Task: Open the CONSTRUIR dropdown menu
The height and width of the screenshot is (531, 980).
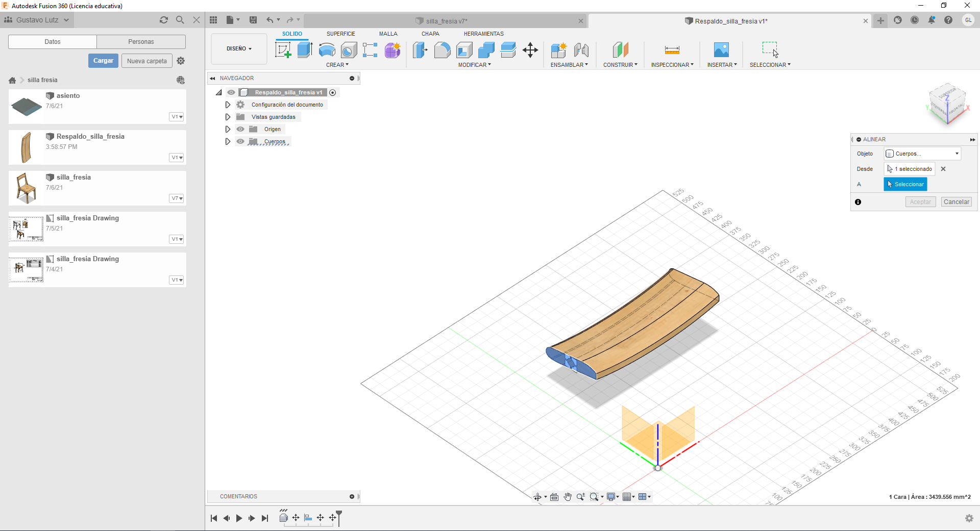Action: tap(620, 65)
